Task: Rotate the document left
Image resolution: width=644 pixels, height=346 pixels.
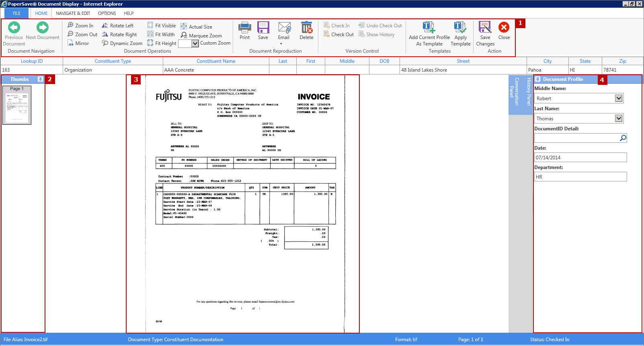Action: pos(118,25)
